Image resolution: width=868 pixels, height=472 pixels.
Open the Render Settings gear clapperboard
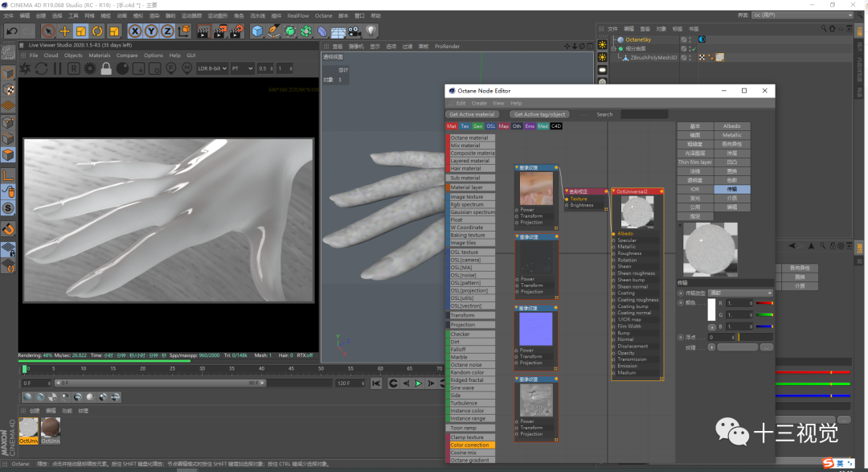(x=236, y=31)
